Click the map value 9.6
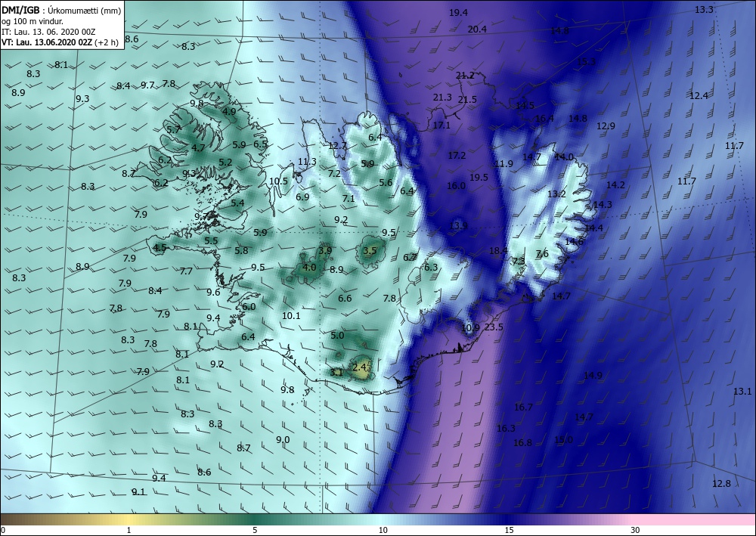 coord(214,292)
